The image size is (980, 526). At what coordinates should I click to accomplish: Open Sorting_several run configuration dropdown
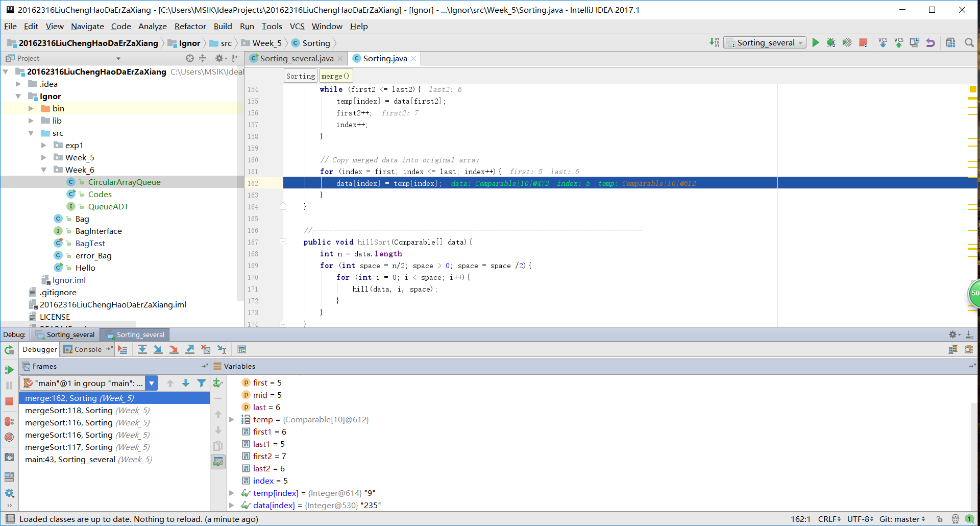pyautogui.click(x=765, y=43)
